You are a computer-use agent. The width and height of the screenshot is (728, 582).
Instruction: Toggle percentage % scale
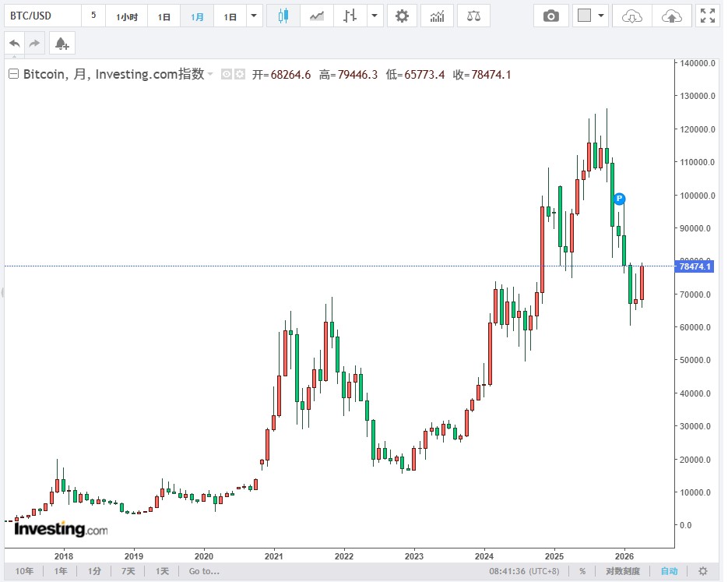[x=582, y=571]
